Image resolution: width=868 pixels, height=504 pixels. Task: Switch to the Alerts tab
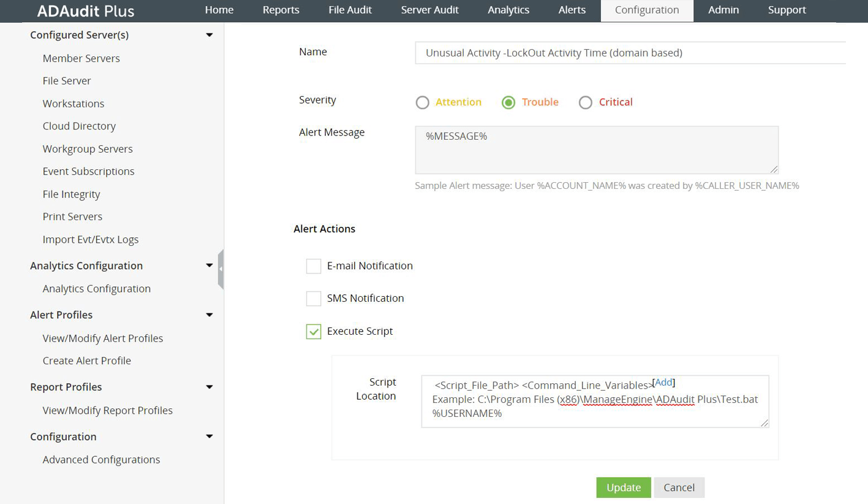572,10
